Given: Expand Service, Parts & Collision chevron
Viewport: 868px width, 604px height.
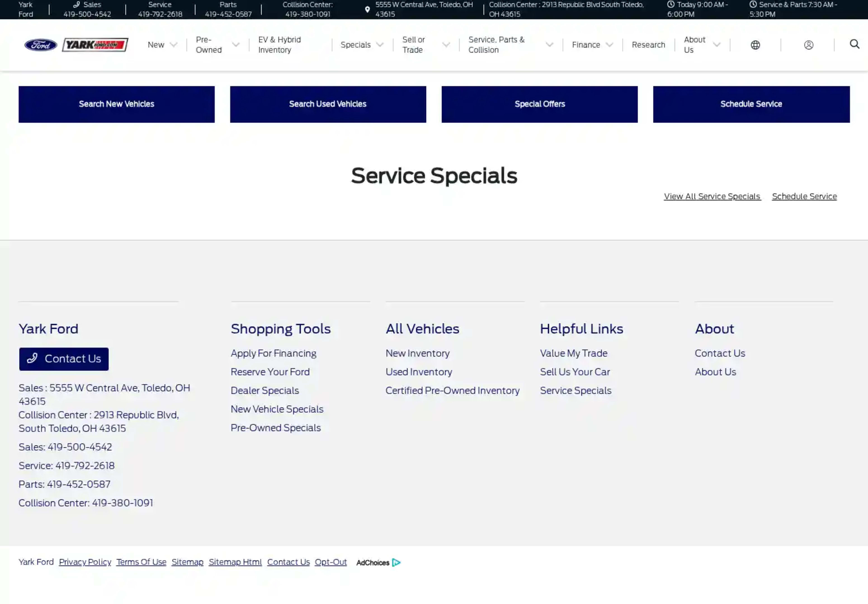Looking at the screenshot, I should pyautogui.click(x=549, y=45).
